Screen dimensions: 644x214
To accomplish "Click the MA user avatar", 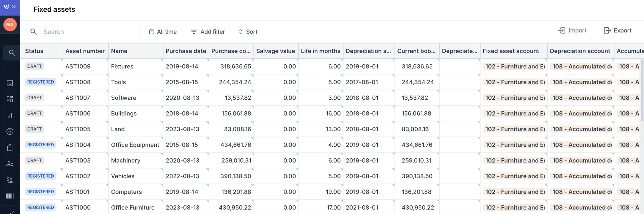I will coord(10,24).
